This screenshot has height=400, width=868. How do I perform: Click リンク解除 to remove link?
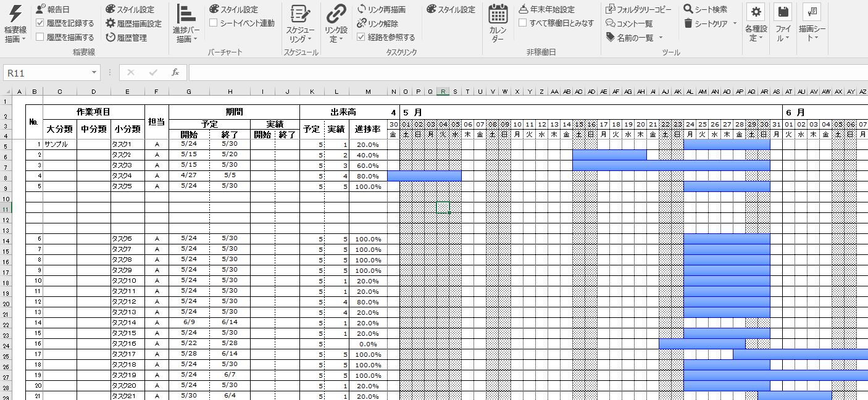click(x=378, y=23)
